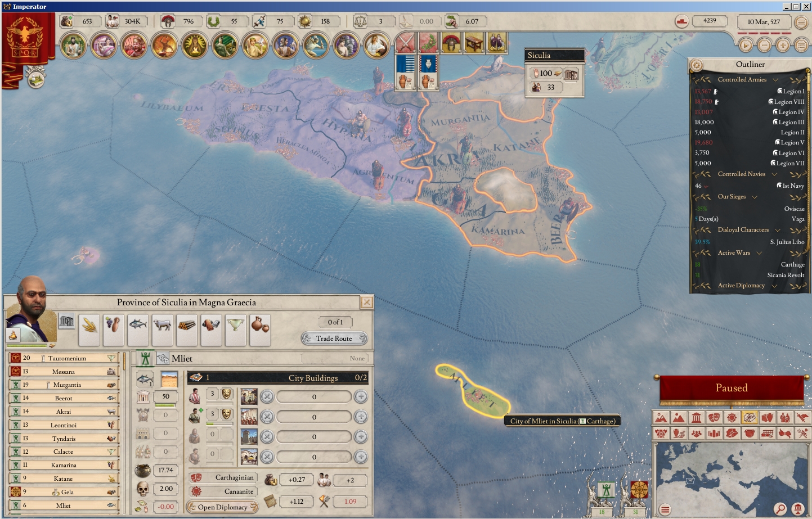Screen dimensions: 812x519
Task: Select Tauromenium in the city list
Action: point(67,358)
